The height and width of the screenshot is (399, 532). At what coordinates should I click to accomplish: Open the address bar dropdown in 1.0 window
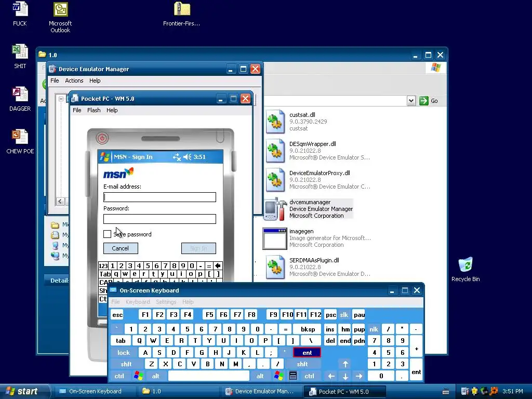411,101
